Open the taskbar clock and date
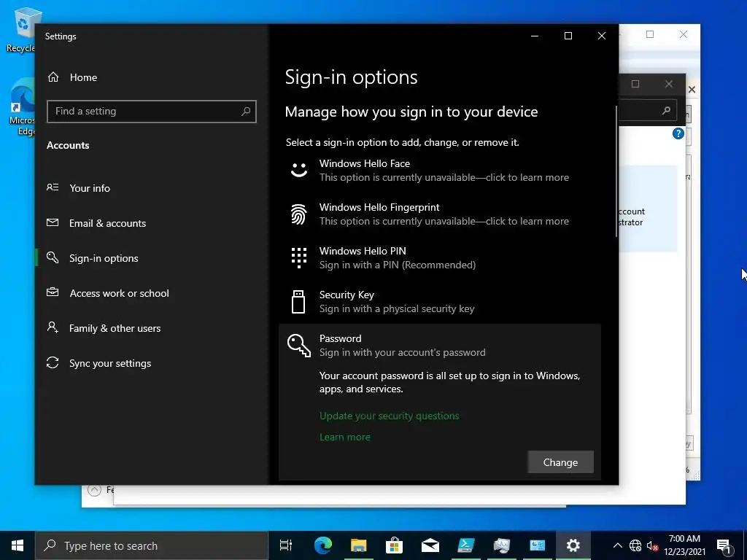This screenshot has width=747, height=560. [x=684, y=545]
